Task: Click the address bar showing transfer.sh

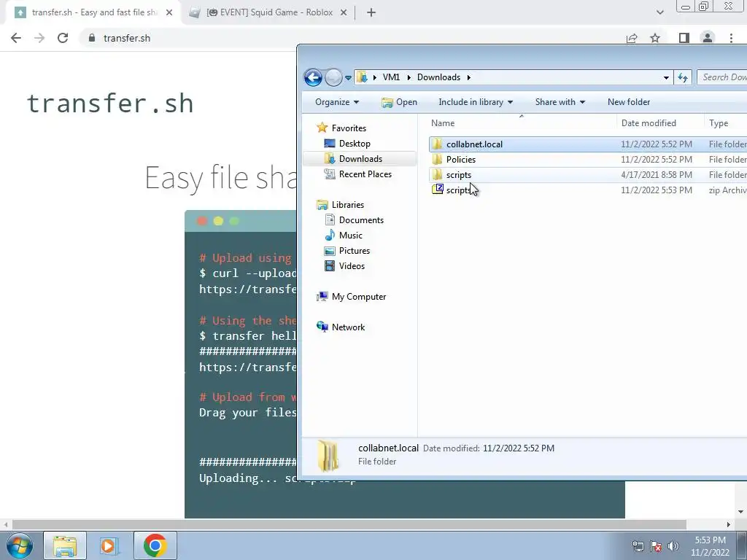Action: (x=352, y=38)
